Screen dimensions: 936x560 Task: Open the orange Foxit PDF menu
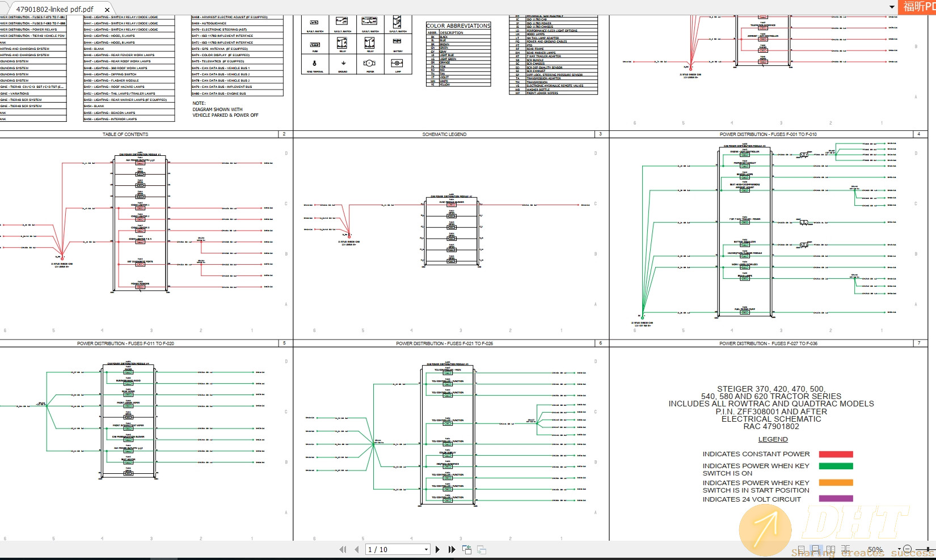[917, 7]
